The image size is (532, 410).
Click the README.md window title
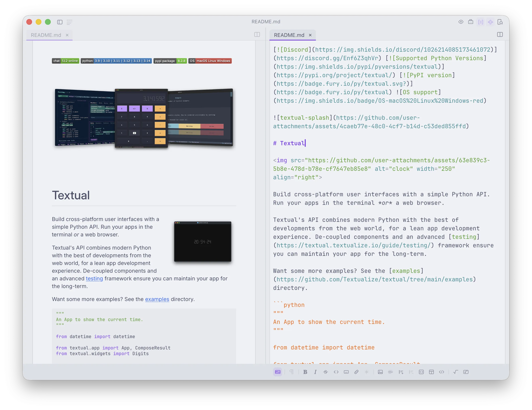(266, 22)
